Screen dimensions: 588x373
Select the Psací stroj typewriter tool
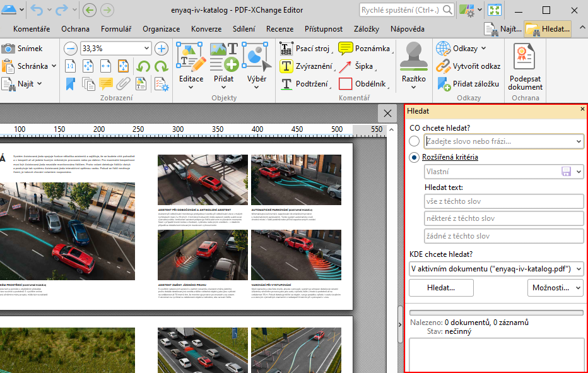305,49
